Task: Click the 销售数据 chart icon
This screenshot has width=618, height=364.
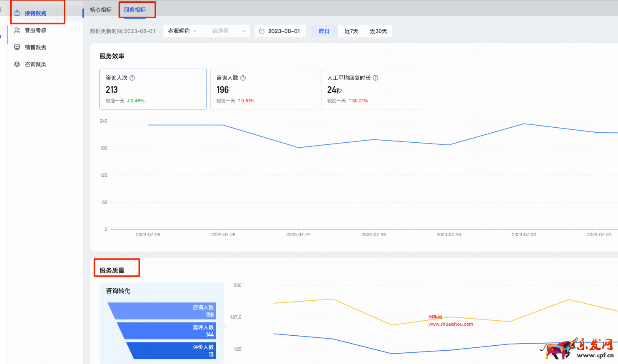Action: pos(17,47)
